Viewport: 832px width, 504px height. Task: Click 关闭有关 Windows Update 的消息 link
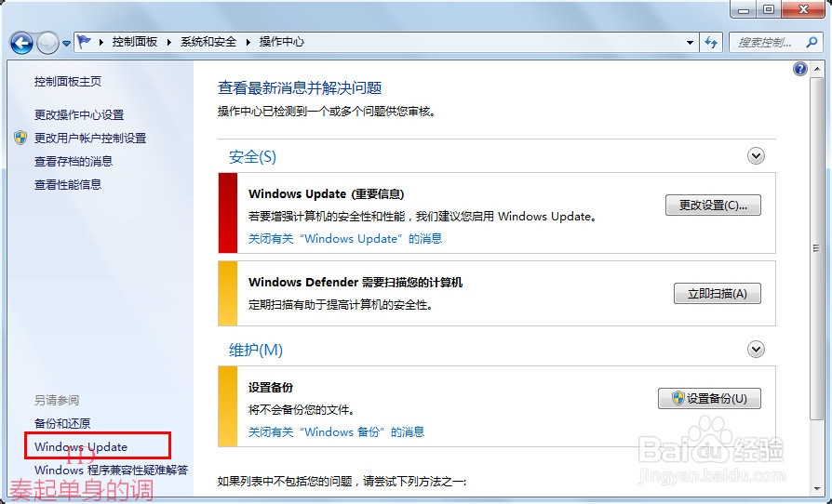(x=345, y=238)
